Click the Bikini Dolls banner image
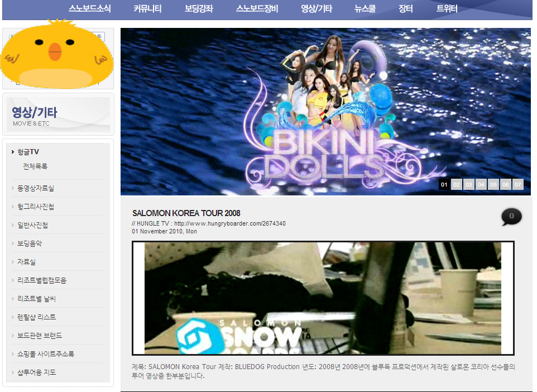 tap(325, 112)
